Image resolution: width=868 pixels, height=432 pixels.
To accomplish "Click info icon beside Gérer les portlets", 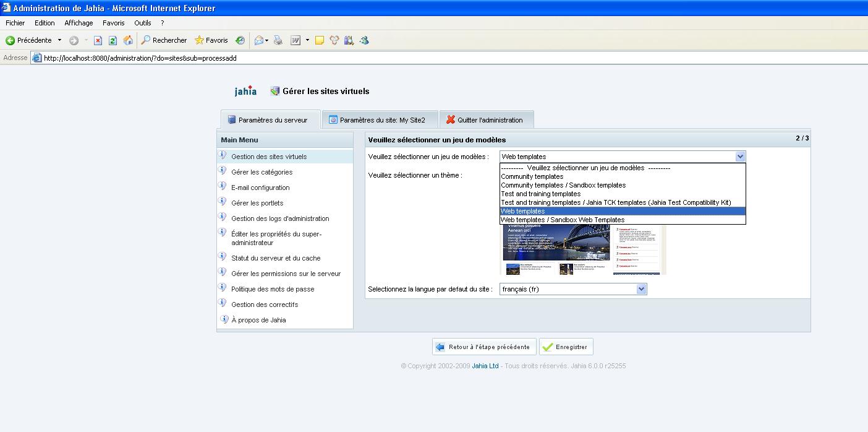I will 223,202.
